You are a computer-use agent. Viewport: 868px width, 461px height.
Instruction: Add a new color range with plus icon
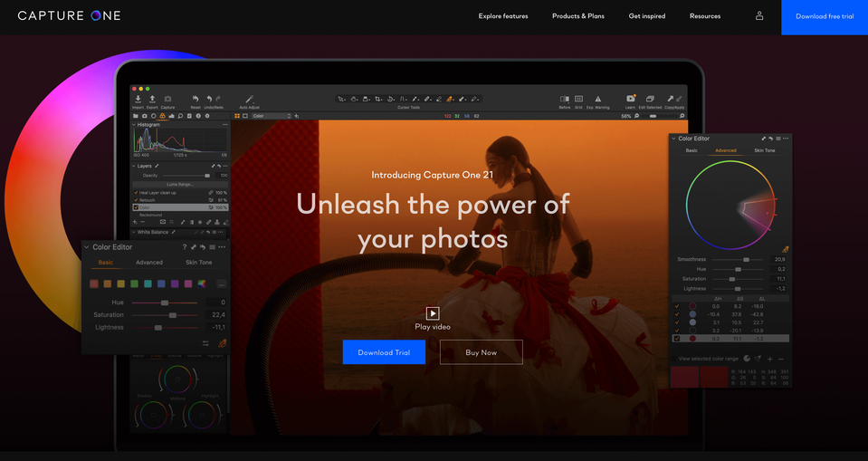[769, 359]
